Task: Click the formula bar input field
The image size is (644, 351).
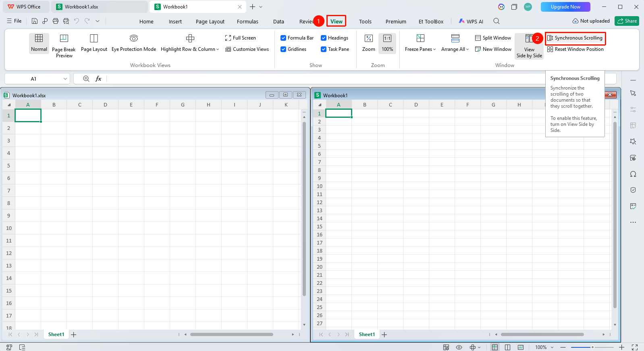Action: coord(361,79)
